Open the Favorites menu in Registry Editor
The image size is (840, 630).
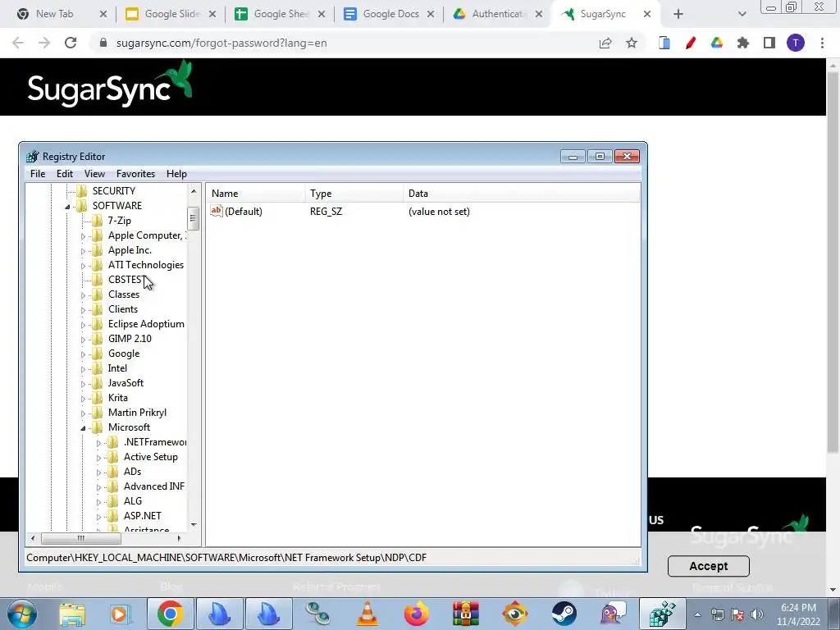135,174
